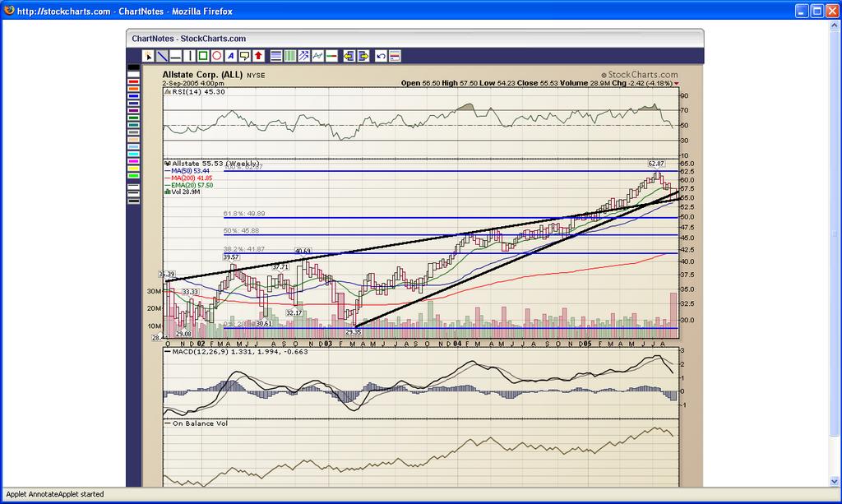Image resolution: width=842 pixels, height=504 pixels.
Task: Click the 'ChartNotes - StockCharts.com' panel title
Action: tap(189, 39)
